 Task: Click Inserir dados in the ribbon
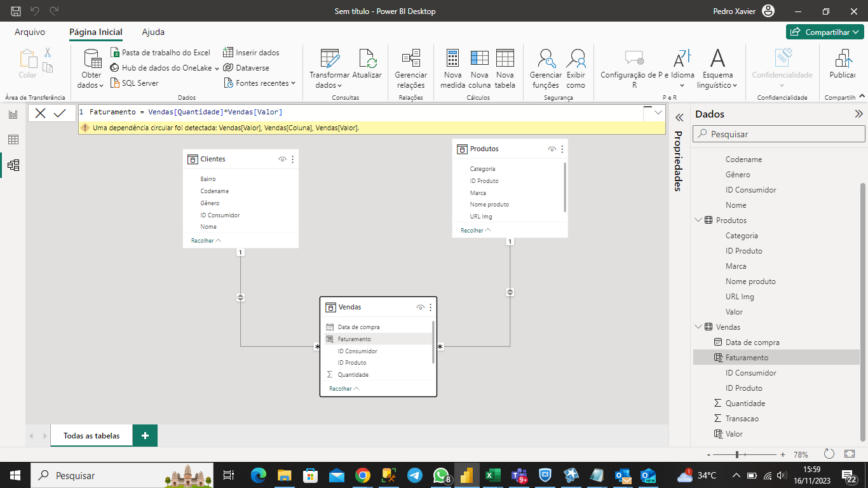(x=251, y=53)
